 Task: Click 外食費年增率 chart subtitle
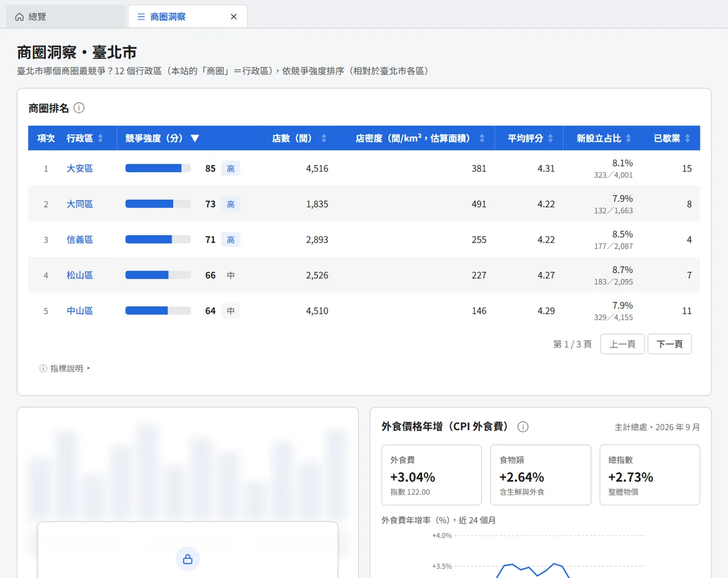coord(438,520)
